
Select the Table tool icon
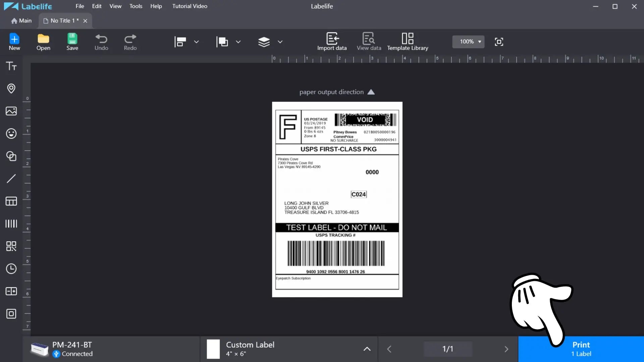(x=11, y=201)
